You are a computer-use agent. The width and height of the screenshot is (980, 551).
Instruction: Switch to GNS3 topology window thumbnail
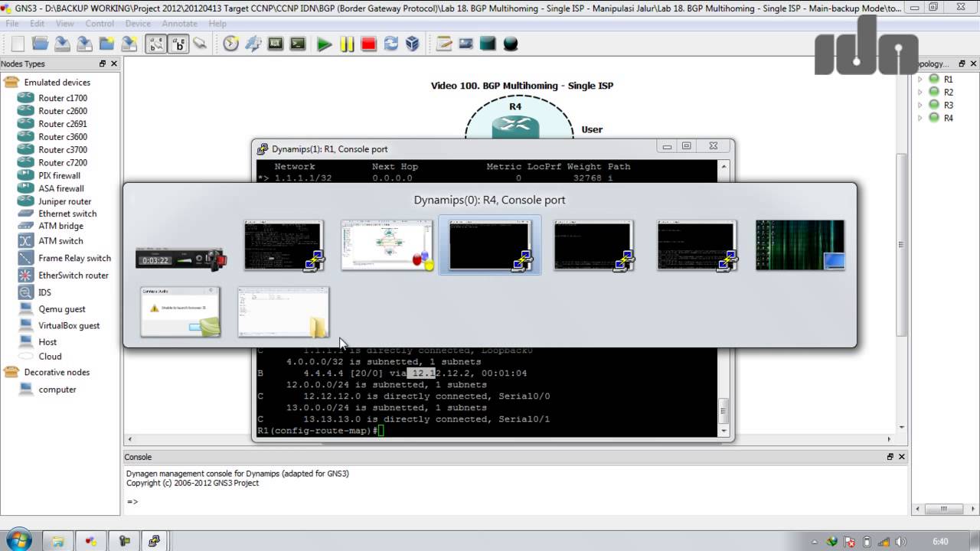[x=387, y=246]
